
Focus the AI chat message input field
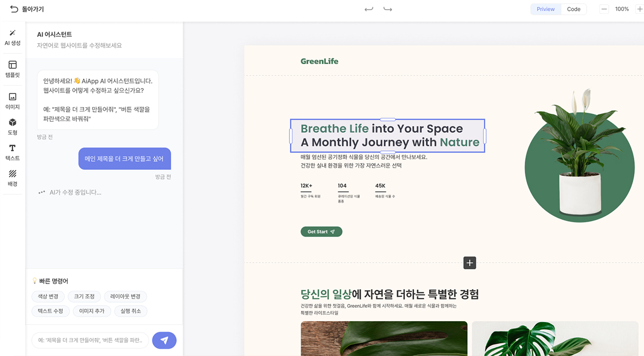pos(90,340)
